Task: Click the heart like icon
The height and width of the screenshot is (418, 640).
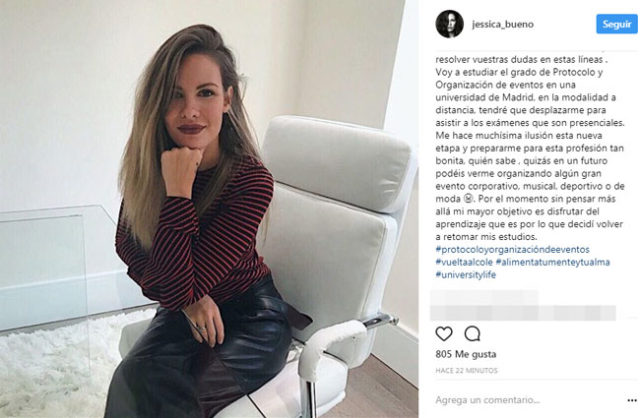Action: [444, 334]
